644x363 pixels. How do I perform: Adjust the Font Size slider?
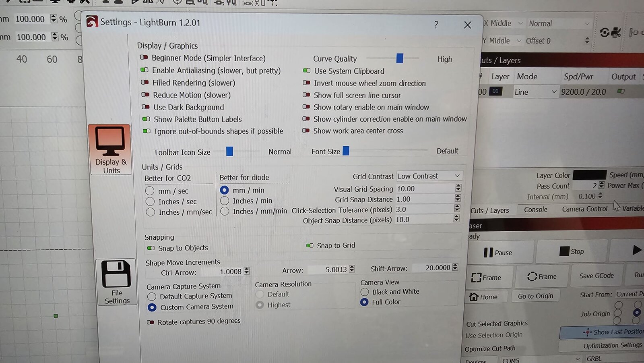tap(346, 151)
